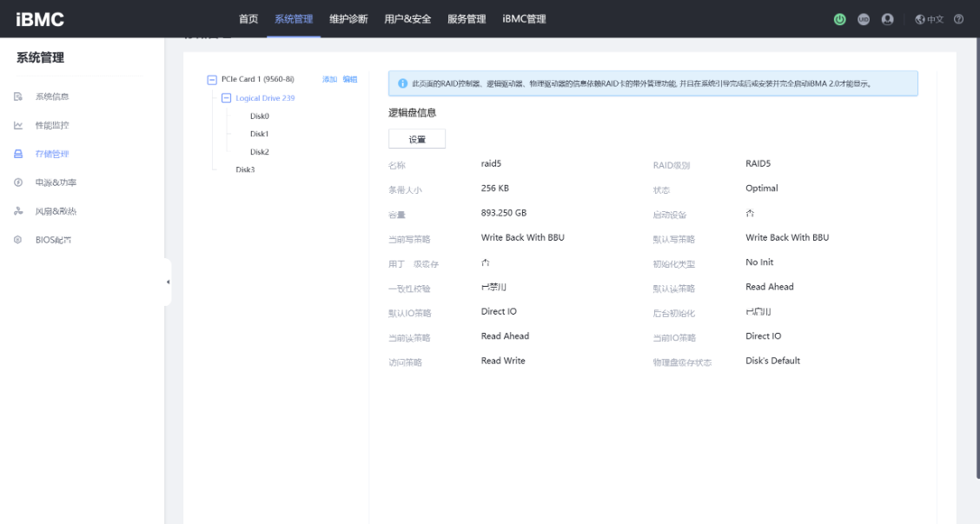Collapse the PCIe Card 1 tree node
The width and height of the screenshot is (980, 524).
click(212, 79)
